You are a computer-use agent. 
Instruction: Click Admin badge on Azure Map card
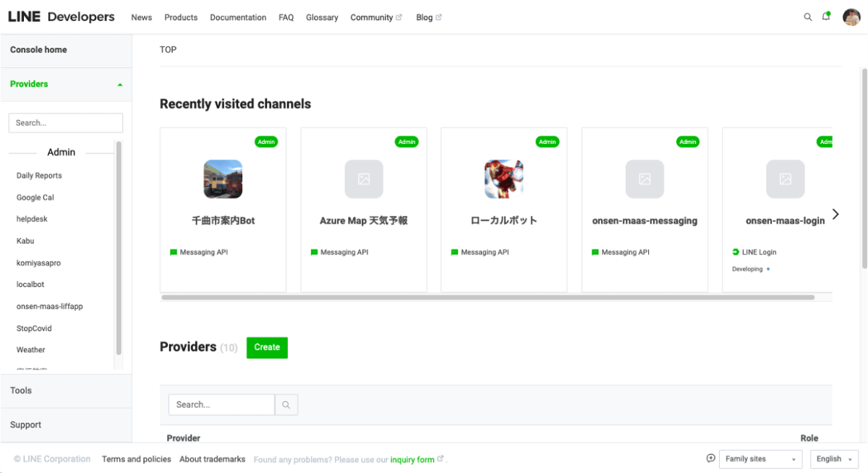[x=407, y=142]
